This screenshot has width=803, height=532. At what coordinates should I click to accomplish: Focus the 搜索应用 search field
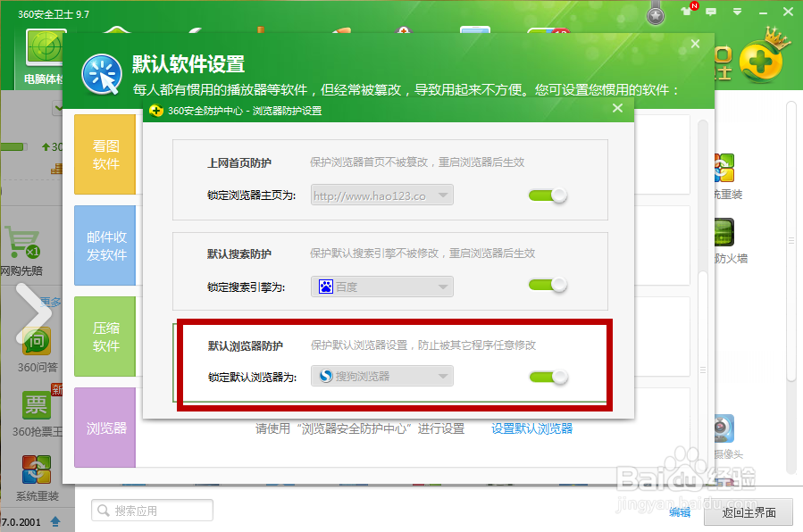tap(152, 511)
